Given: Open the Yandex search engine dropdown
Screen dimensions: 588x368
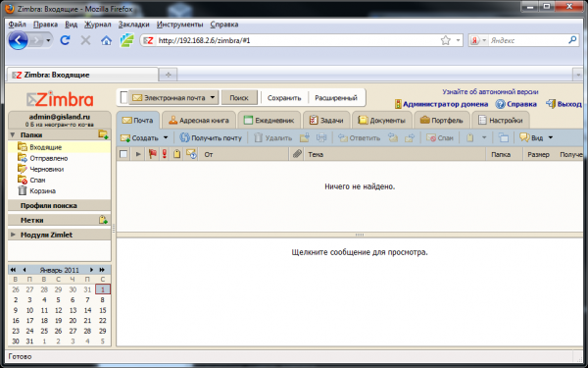Looking at the screenshot, I should [484, 40].
